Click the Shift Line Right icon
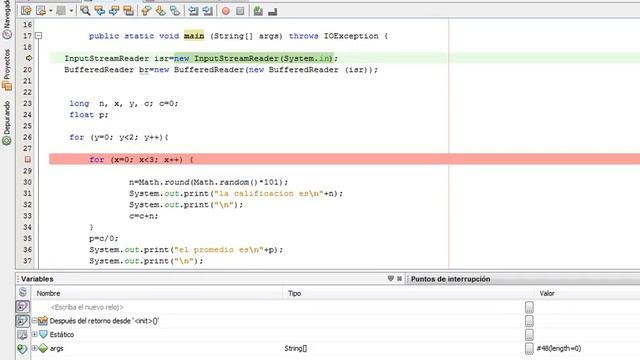Image resolution: width=640 pixels, height=360 pixels. [207, 11]
